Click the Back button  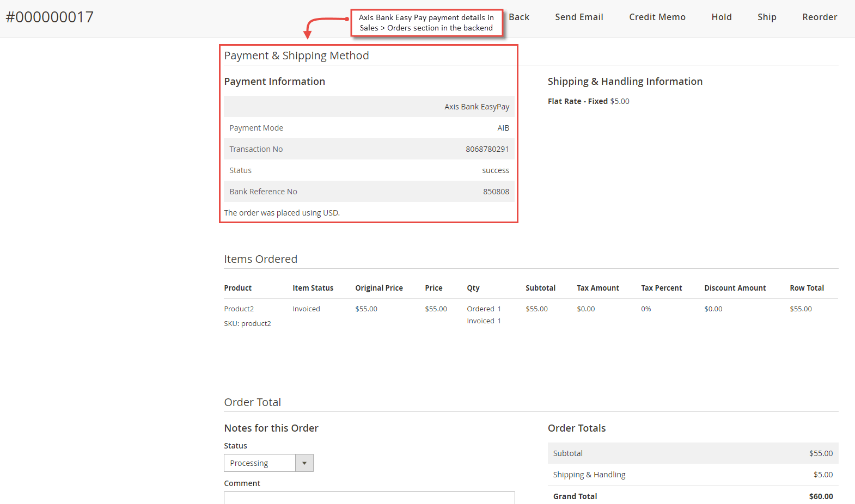click(519, 17)
